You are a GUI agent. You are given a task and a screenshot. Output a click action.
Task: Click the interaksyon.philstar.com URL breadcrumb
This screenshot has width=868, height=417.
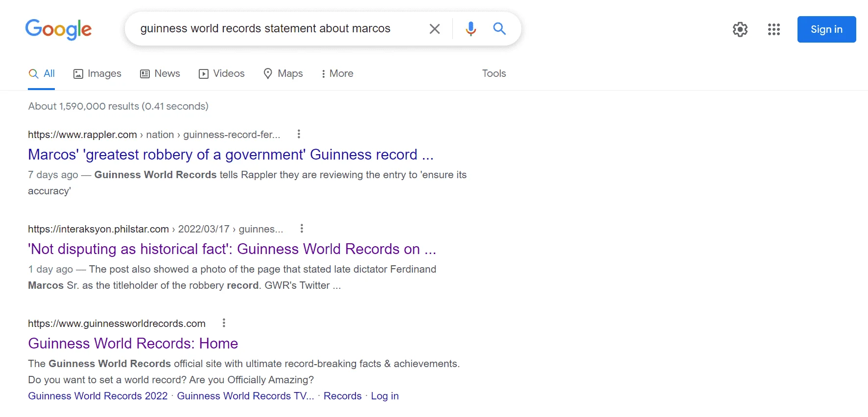point(156,229)
